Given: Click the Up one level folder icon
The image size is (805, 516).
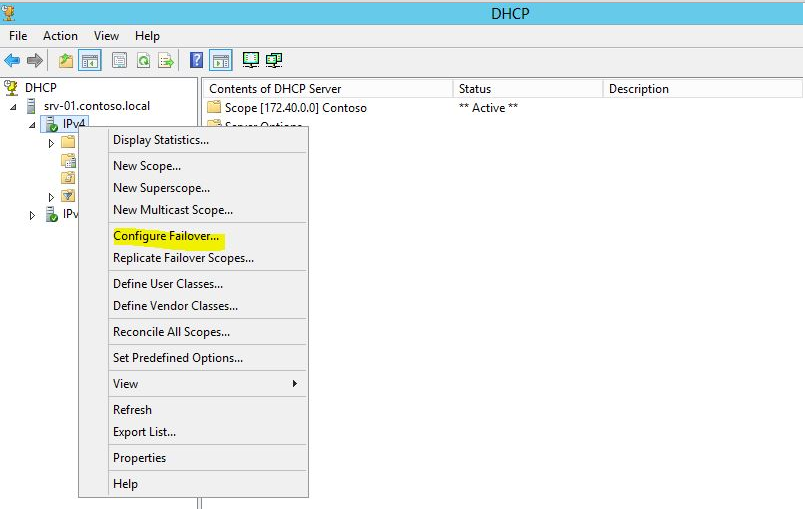Looking at the screenshot, I should point(66,60).
